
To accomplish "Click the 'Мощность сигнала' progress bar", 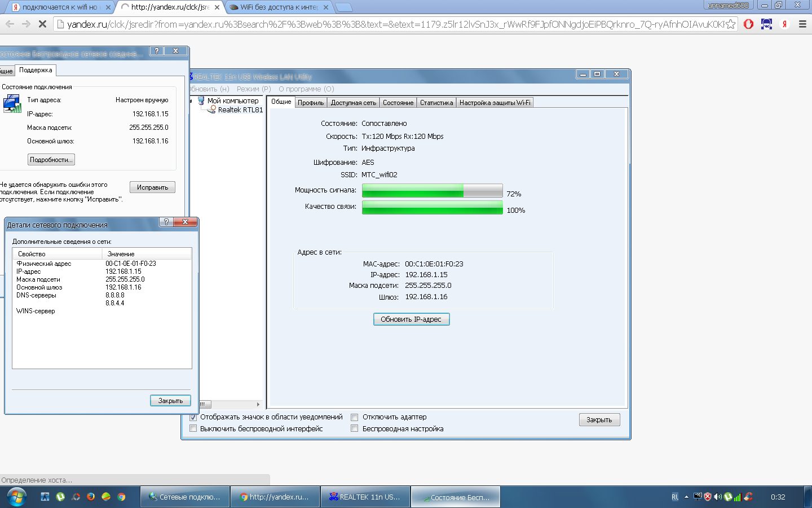I will [x=432, y=190].
